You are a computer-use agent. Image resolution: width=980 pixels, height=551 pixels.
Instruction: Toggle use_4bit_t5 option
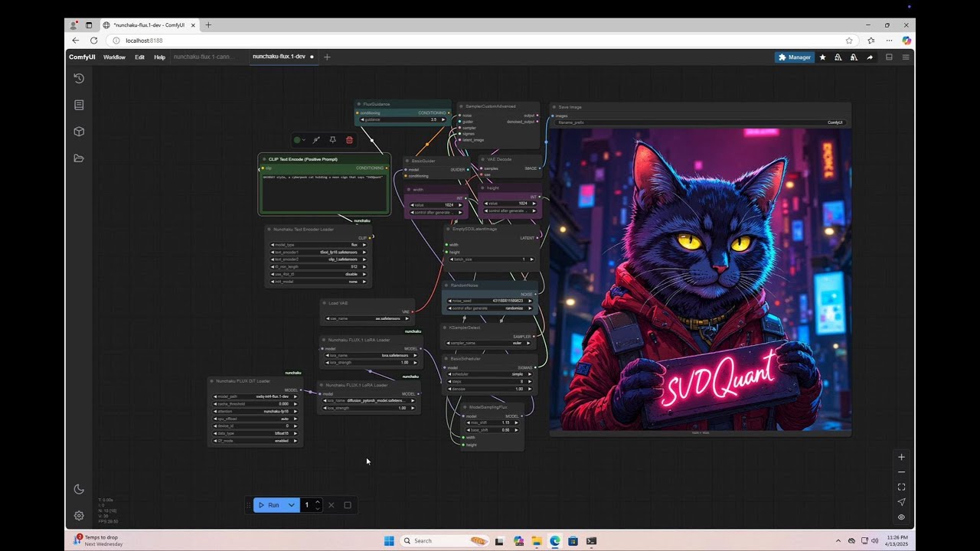pos(318,274)
